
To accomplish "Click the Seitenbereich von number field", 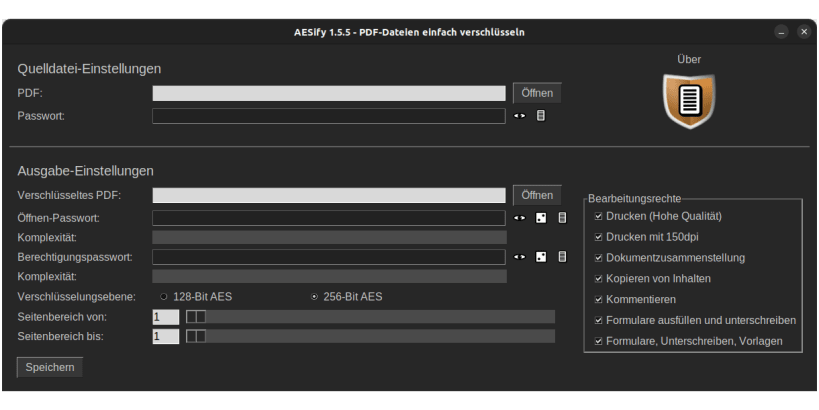I will point(166,317).
